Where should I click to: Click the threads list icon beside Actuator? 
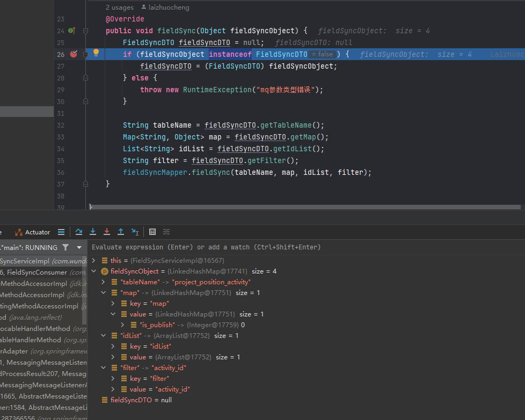pyautogui.click(x=61, y=232)
